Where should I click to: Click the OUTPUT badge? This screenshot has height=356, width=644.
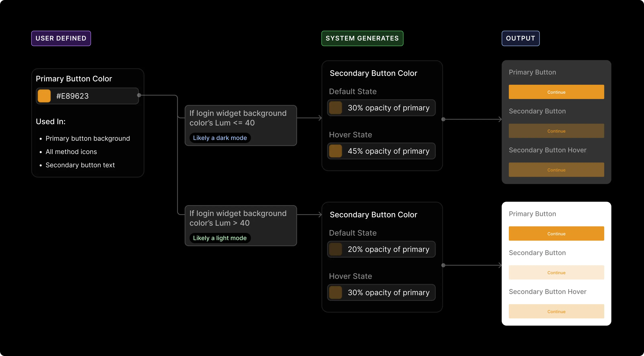(x=520, y=38)
